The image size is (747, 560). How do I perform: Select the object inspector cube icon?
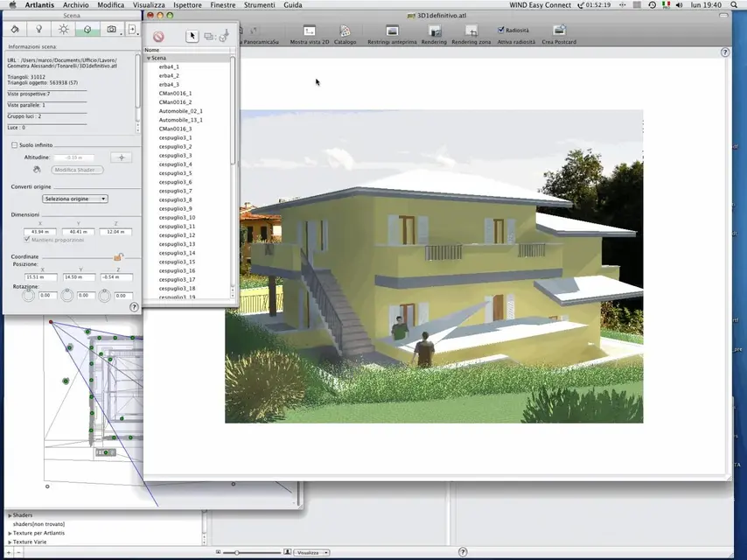click(87, 29)
